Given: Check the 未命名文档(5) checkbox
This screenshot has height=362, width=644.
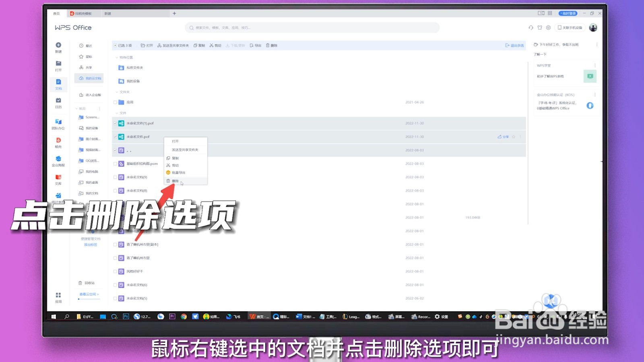Looking at the screenshot, I should coord(115,298).
